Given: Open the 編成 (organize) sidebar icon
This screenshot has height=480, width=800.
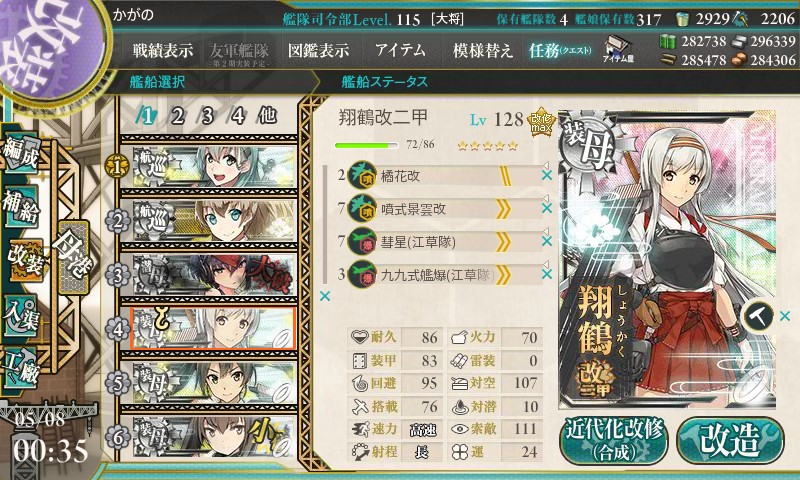Looking at the screenshot, I should (21, 152).
